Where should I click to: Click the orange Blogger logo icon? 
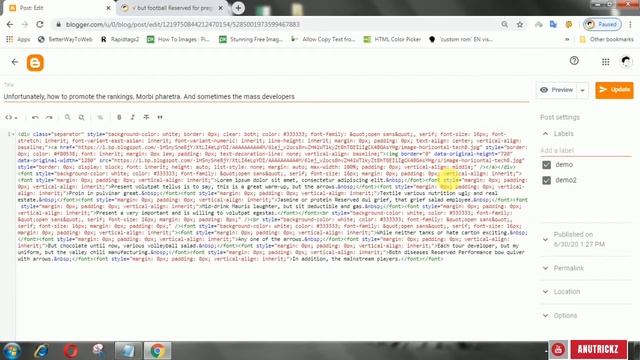point(35,63)
